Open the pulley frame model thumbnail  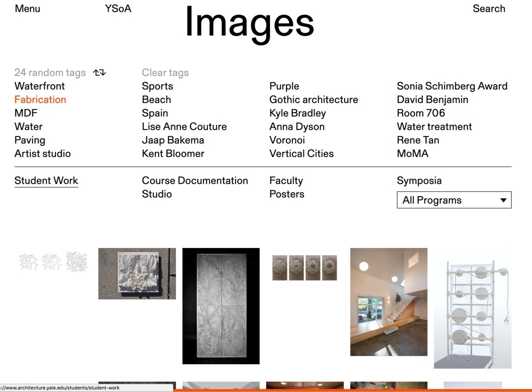pos(472,308)
